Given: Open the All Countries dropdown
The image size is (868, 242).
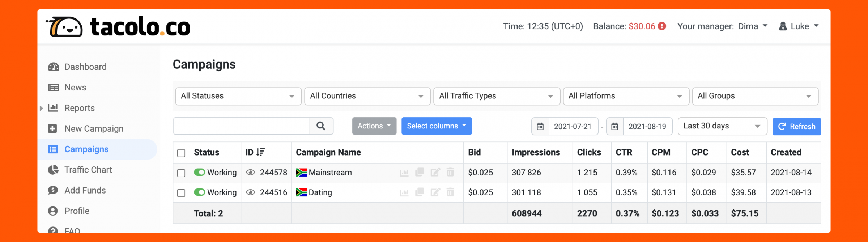Looking at the screenshot, I should 367,96.
